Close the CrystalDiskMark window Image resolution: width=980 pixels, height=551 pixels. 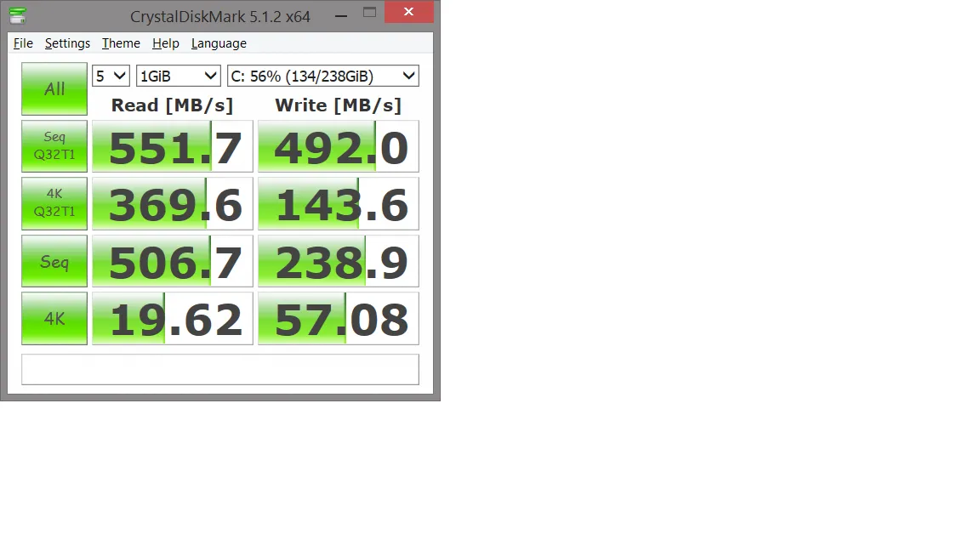[408, 12]
